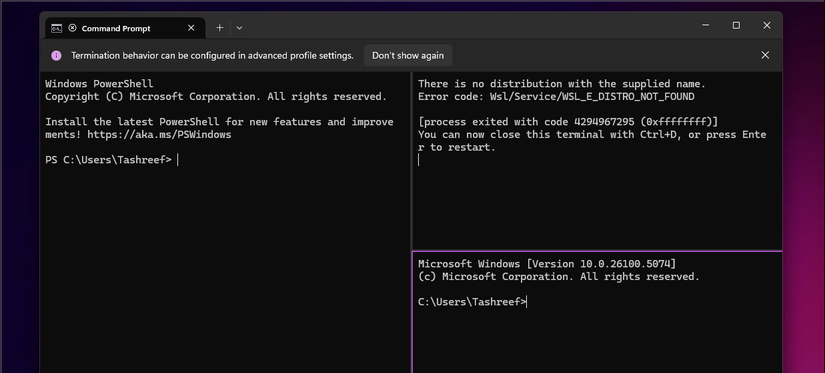
Task: Click '(c) Microsoft Corporation' line in Command Prompt pane
Action: click(559, 277)
